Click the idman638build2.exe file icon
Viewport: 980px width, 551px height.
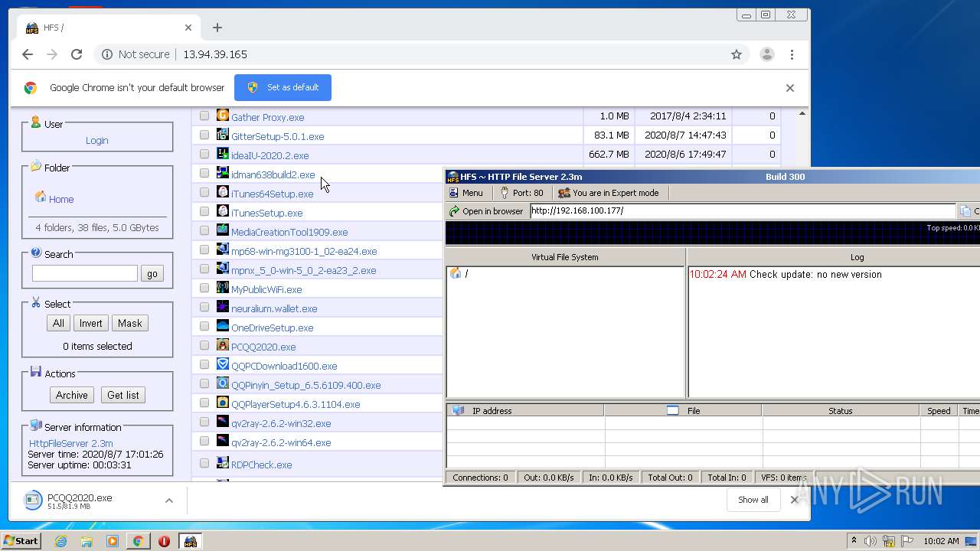(x=223, y=173)
